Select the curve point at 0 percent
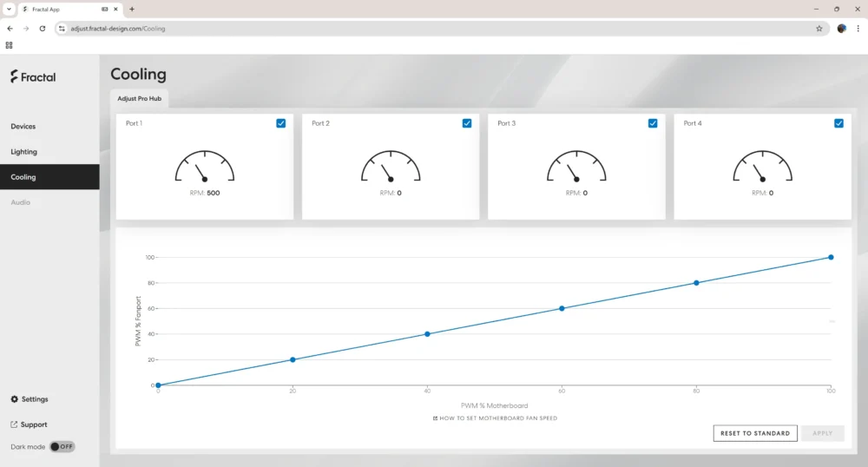 tap(158, 385)
